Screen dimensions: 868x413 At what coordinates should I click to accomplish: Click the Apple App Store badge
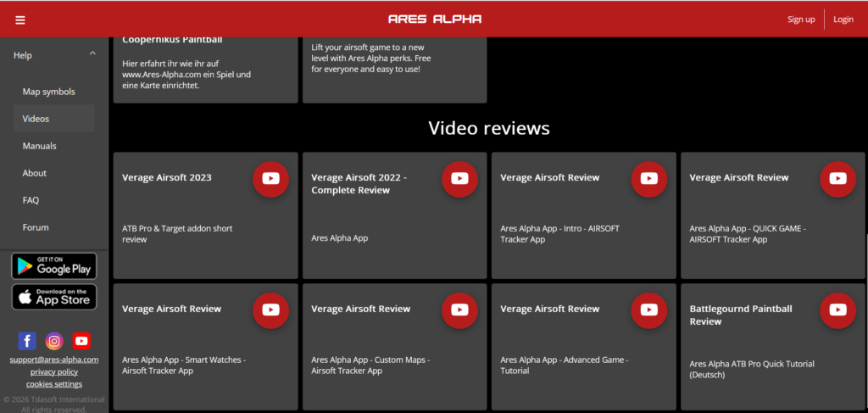pos(54,297)
